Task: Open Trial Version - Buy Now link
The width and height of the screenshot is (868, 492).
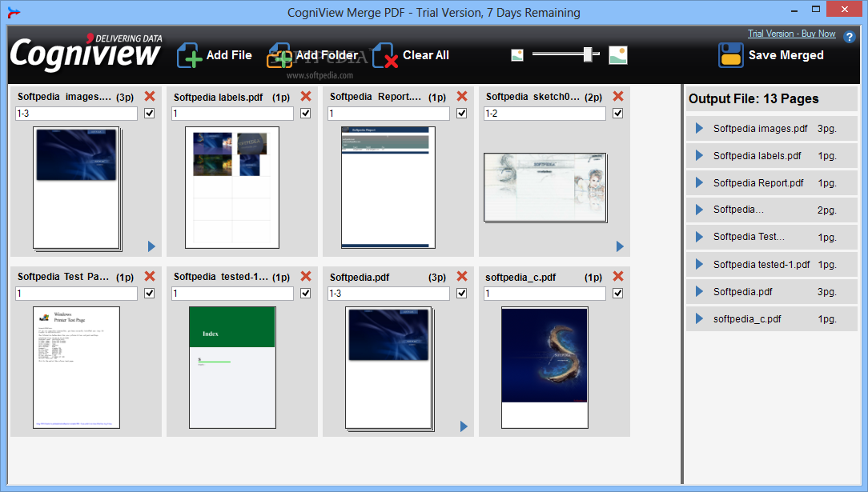Action: 792,34
